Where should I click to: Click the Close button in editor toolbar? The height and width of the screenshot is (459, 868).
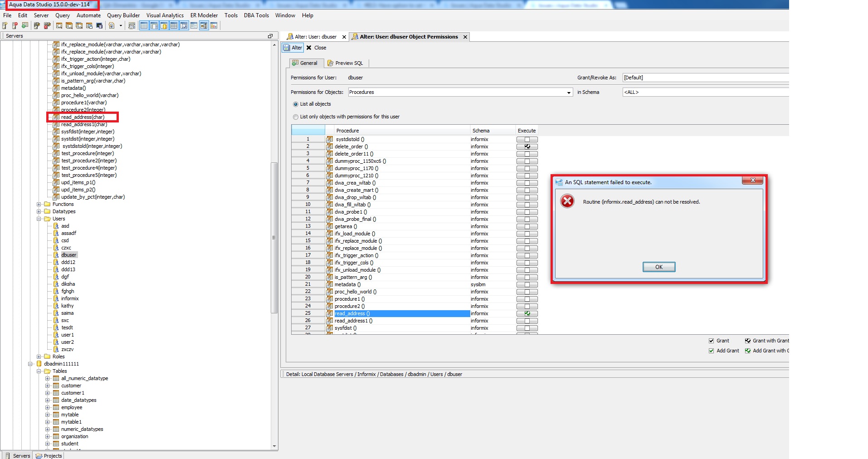(316, 48)
